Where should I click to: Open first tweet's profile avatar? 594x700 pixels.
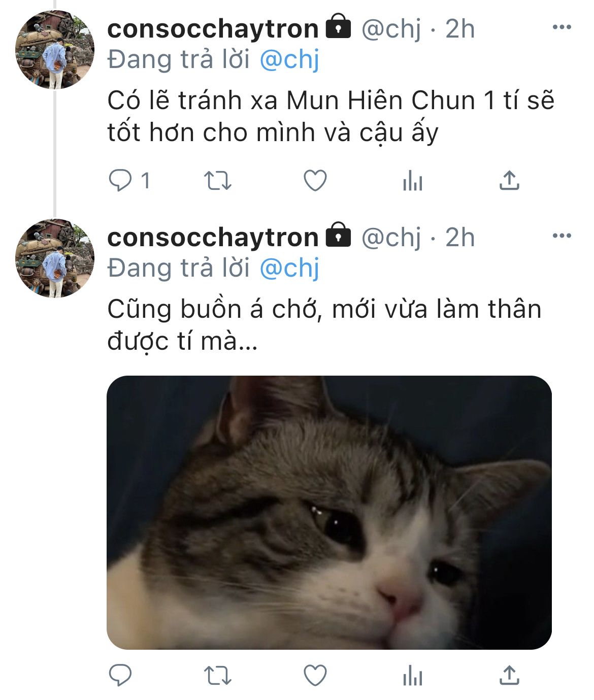pyautogui.click(x=55, y=49)
